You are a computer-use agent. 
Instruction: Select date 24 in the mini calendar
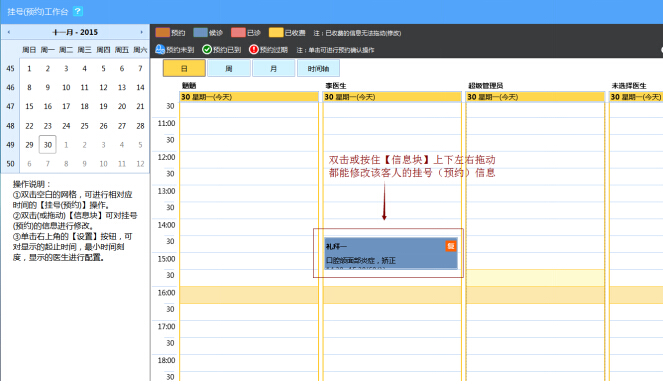coord(66,126)
